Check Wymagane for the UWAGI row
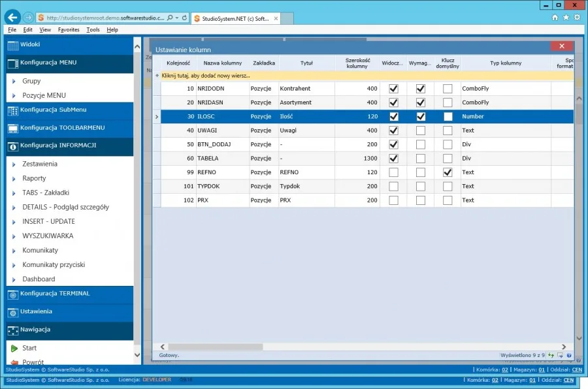Image resolution: width=588 pixels, height=389 pixels. click(x=420, y=131)
